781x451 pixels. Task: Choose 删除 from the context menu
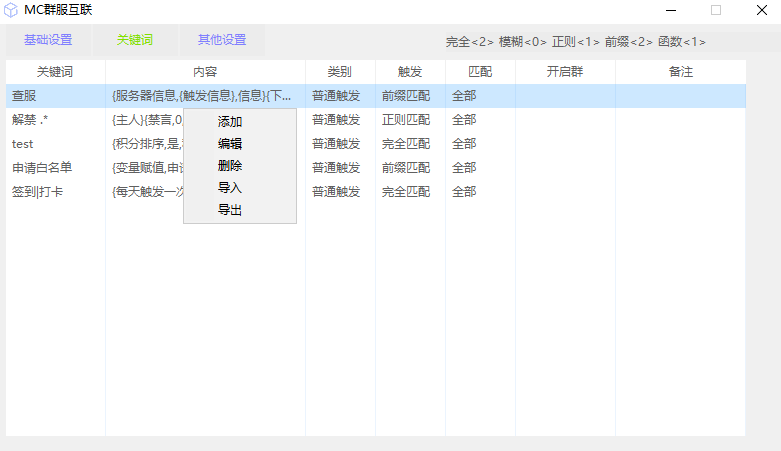point(230,165)
